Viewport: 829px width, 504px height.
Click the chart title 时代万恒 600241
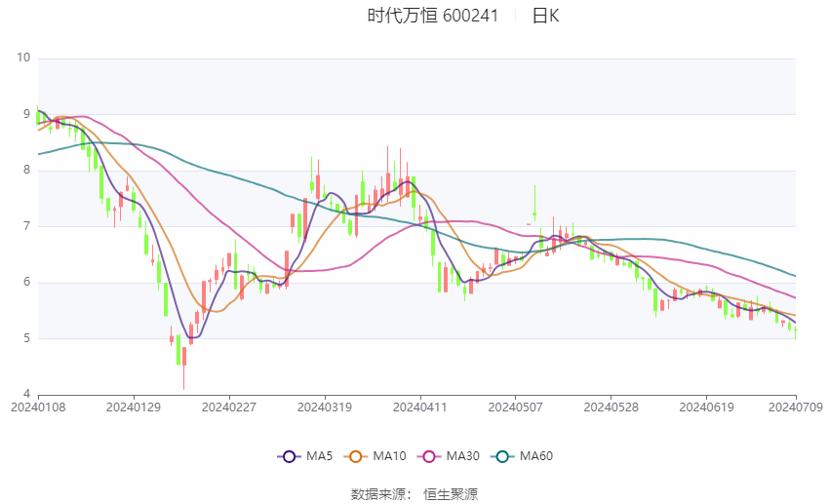coord(433,16)
